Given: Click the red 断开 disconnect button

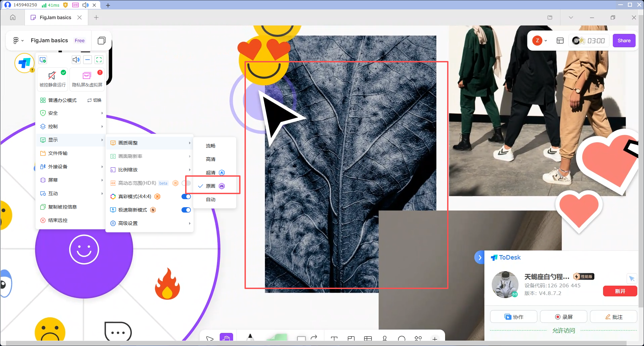Looking at the screenshot, I should pyautogui.click(x=620, y=291).
